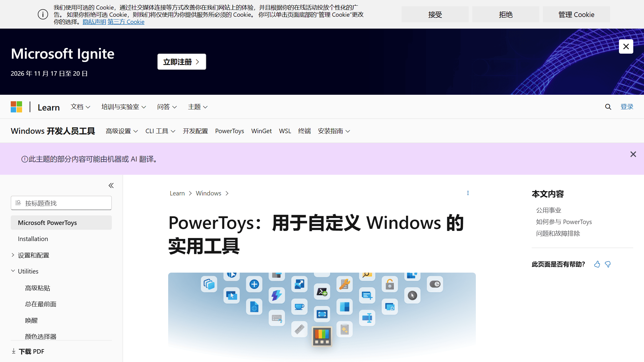
Task: Click Learn in the breadcrumb
Action: (x=177, y=193)
